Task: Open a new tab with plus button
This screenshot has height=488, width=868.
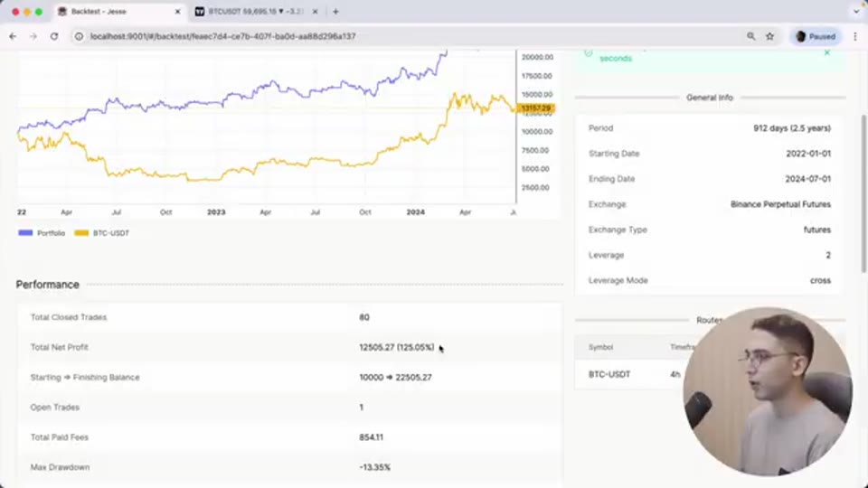Action: coord(335,11)
